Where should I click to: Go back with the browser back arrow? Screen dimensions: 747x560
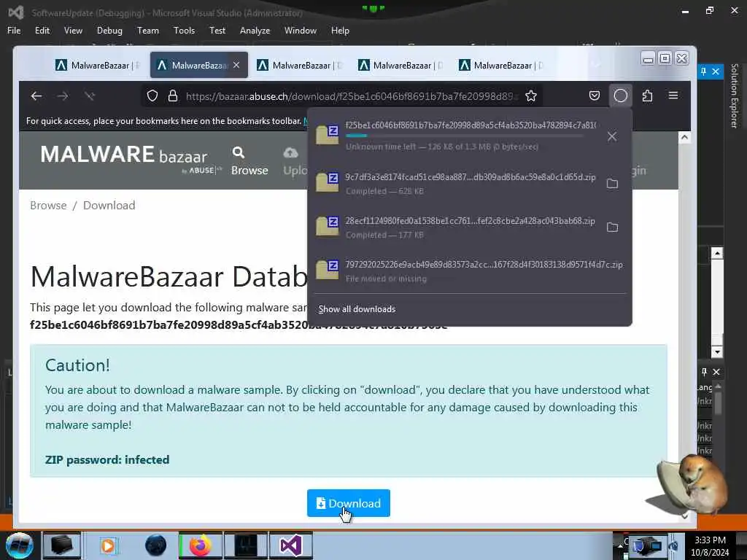[x=36, y=96]
